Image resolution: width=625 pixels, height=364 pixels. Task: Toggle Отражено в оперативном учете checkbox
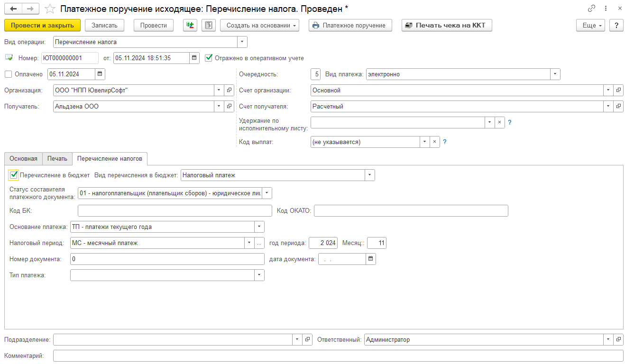pos(209,58)
